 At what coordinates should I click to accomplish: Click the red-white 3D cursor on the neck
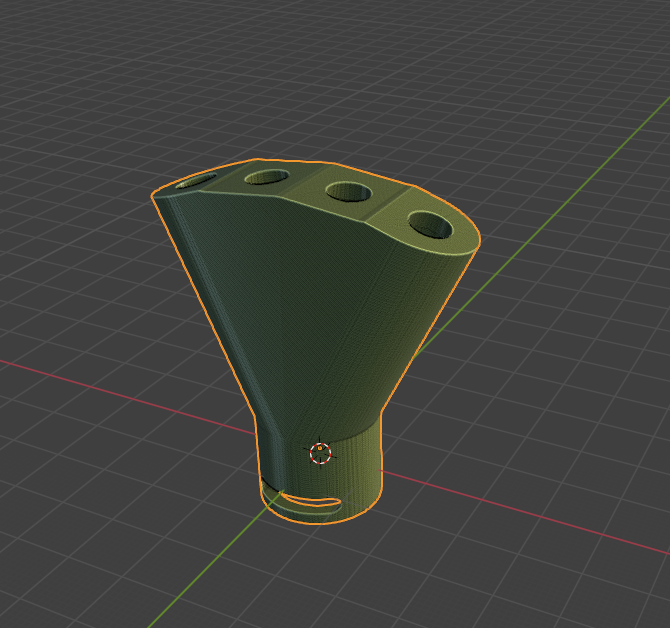coord(320,453)
